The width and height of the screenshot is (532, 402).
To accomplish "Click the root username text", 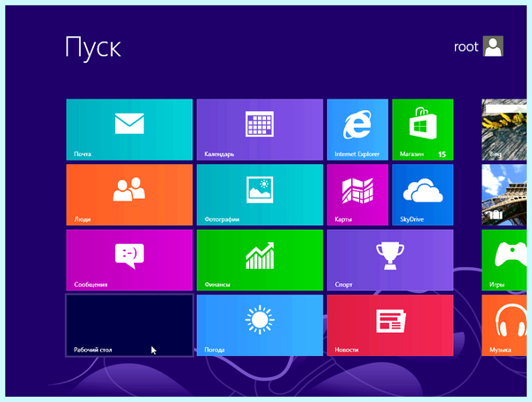I will coord(466,47).
